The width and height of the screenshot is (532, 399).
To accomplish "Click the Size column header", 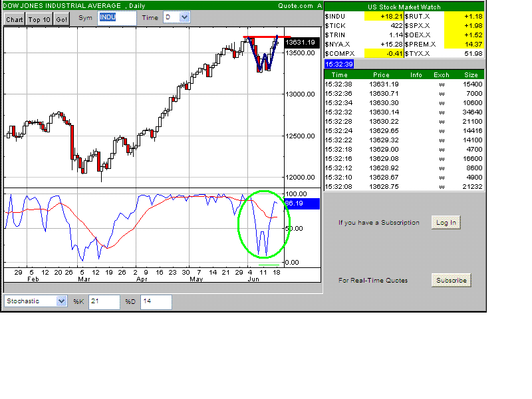I will click(471, 75).
